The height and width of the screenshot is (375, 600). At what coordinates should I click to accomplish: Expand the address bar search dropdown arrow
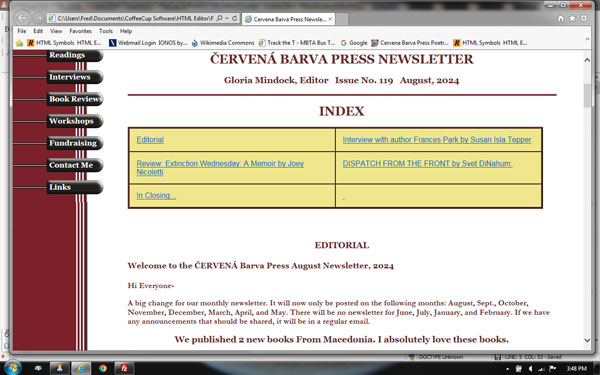[x=227, y=18]
